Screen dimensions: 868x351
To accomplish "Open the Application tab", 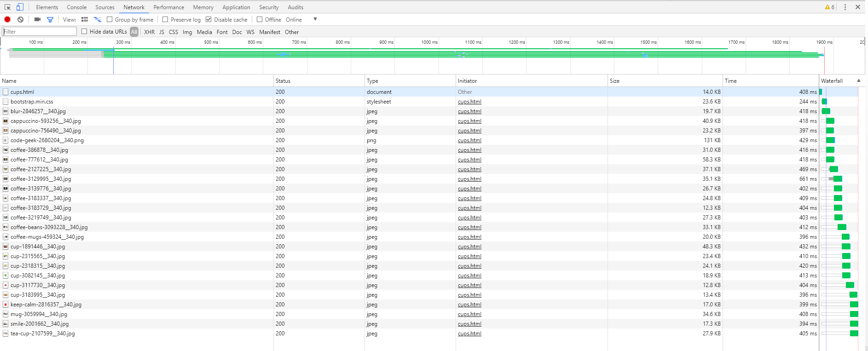I will point(236,7).
